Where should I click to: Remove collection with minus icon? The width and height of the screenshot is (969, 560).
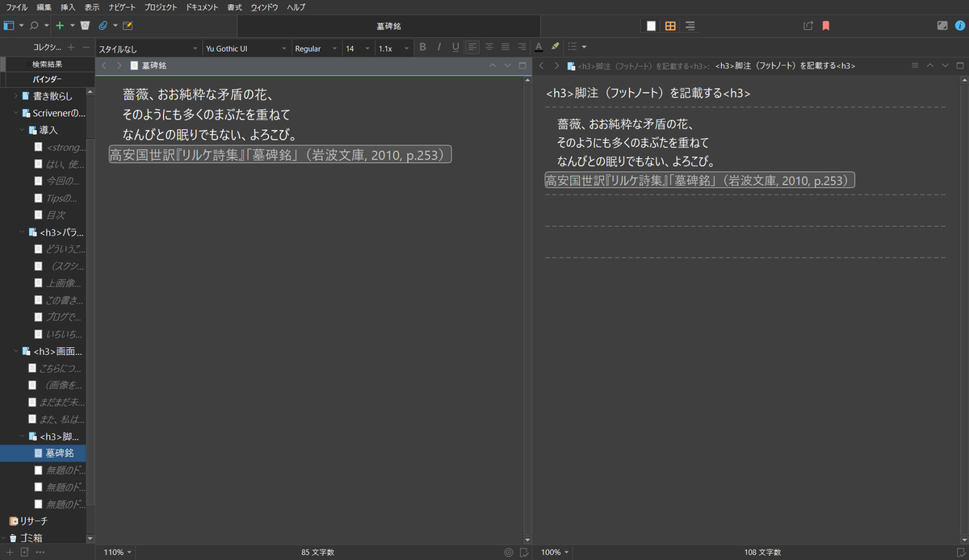click(x=86, y=48)
